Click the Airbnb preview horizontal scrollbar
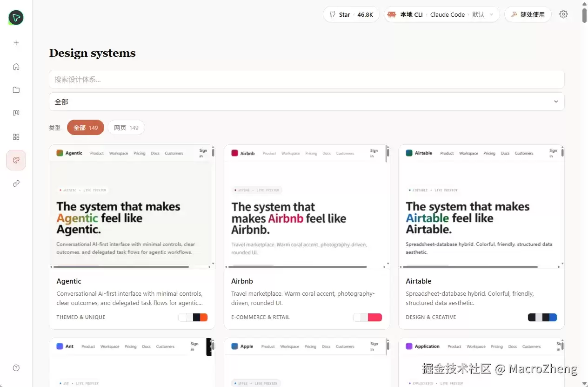This screenshot has height=387, width=588. 298,267
